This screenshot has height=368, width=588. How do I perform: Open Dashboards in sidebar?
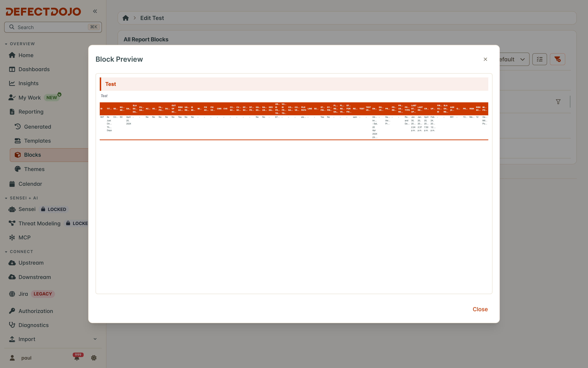[x=34, y=69]
